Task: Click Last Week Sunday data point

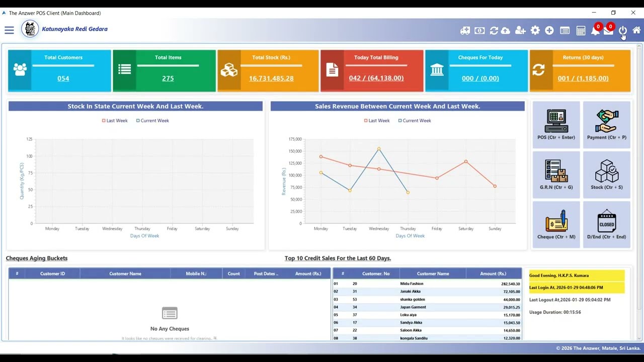Action: point(495,186)
